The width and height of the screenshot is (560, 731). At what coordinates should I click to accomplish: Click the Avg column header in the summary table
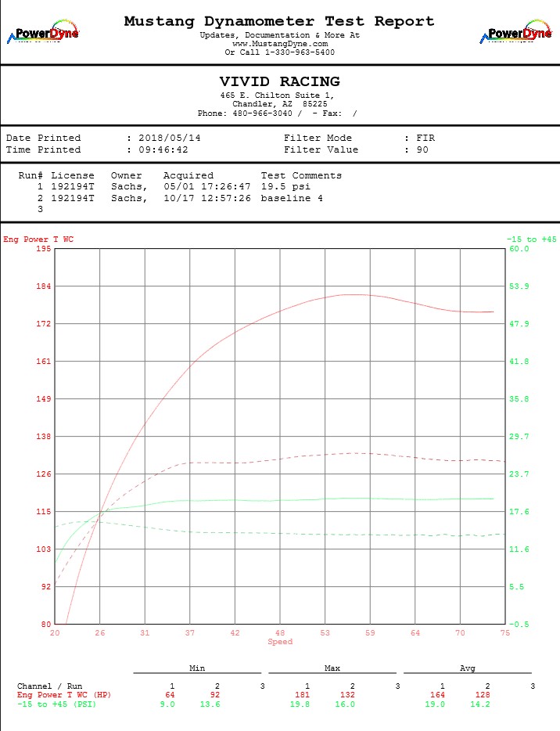pyautogui.click(x=467, y=668)
